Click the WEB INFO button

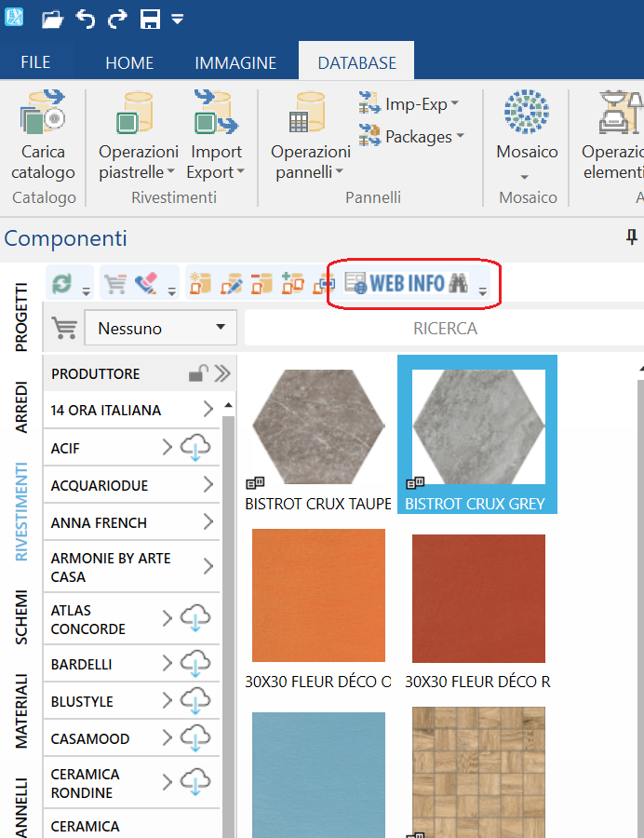click(407, 283)
